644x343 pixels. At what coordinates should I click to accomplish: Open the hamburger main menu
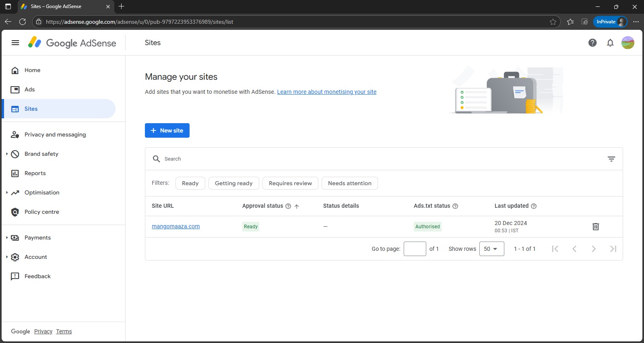(15, 43)
